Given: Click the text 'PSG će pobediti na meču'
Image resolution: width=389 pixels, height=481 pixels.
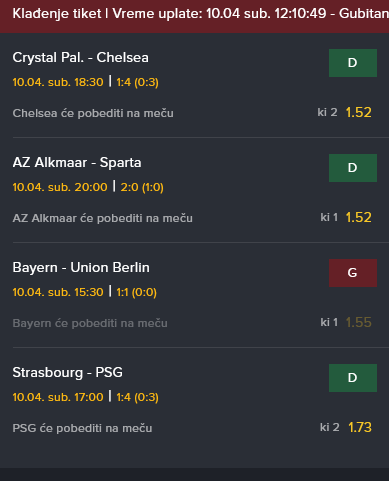Looking at the screenshot, I should (x=82, y=429).
